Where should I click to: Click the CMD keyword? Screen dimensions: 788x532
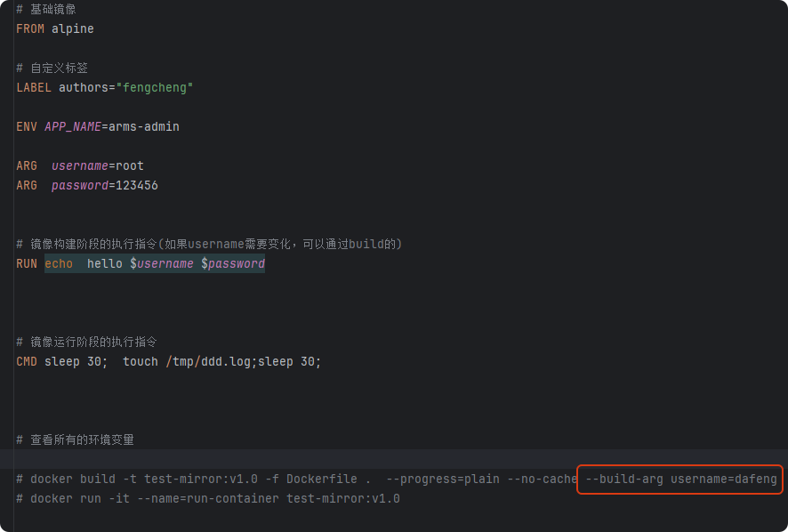pos(27,361)
